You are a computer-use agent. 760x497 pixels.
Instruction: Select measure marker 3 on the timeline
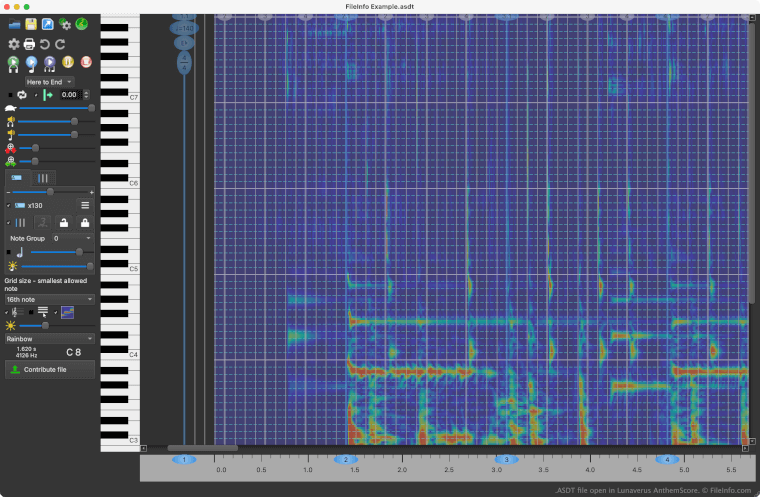[505, 459]
